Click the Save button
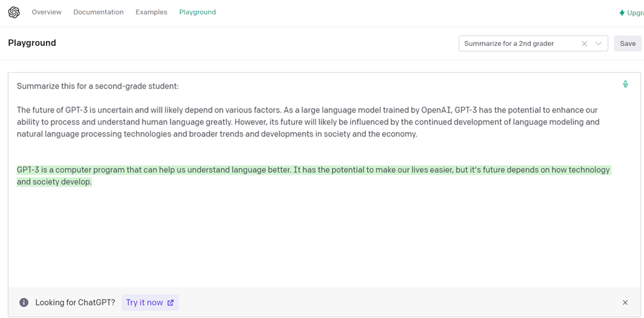644x318 pixels. (628, 44)
